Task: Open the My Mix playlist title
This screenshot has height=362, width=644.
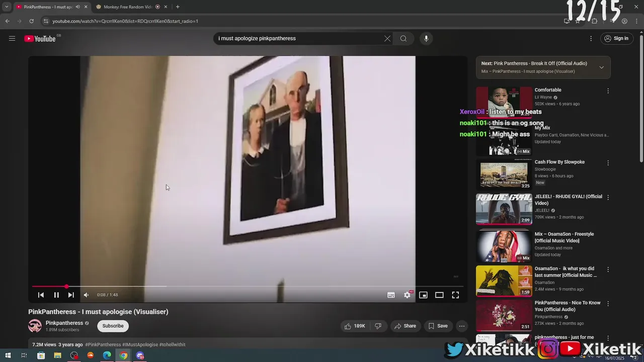Action: pyautogui.click(x=542, y=128)
